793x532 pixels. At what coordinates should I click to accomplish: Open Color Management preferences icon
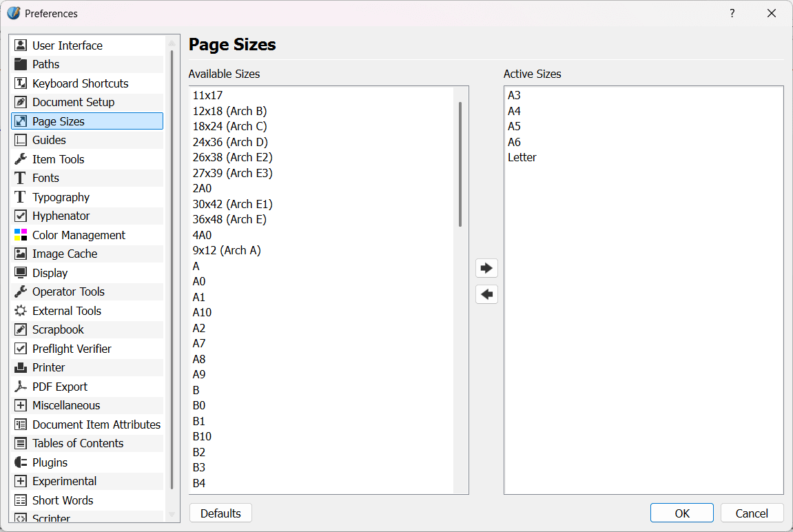(21, 235)
